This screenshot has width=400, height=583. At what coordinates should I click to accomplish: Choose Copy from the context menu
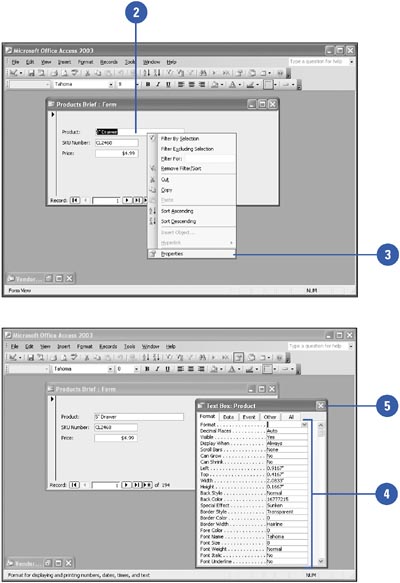pos(192,190)
